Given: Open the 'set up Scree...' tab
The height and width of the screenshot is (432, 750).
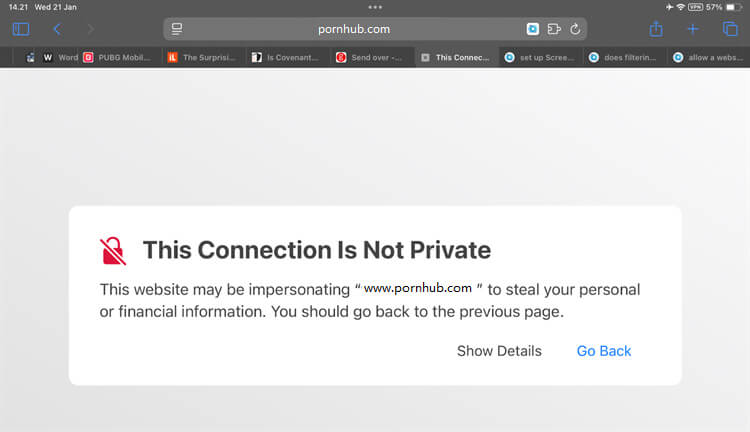Looking at the screenshot, I should (x=542, y=58).
